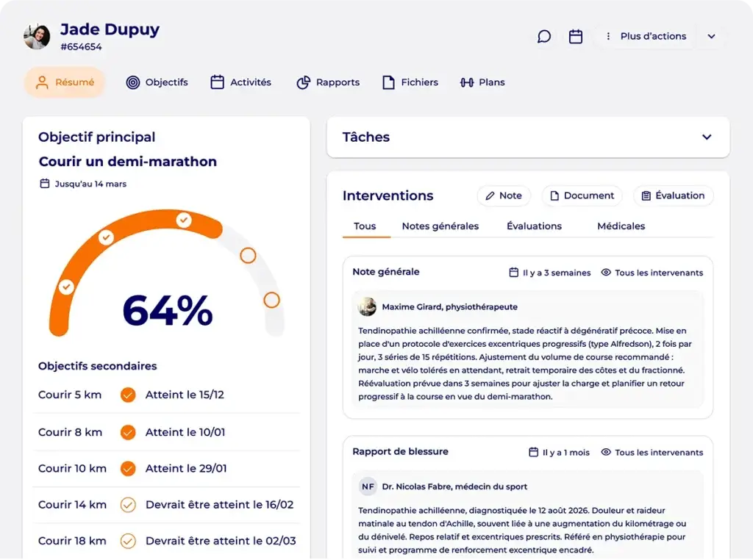Click calendar icon beside Il y a 1 mois

[x=533, y=452]
